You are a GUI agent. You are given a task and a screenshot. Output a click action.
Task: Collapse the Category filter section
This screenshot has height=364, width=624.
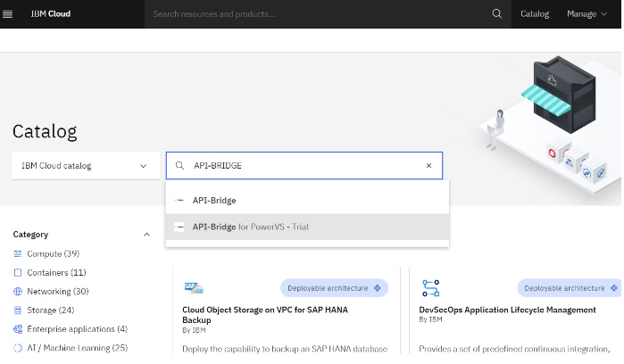point(146,235)
